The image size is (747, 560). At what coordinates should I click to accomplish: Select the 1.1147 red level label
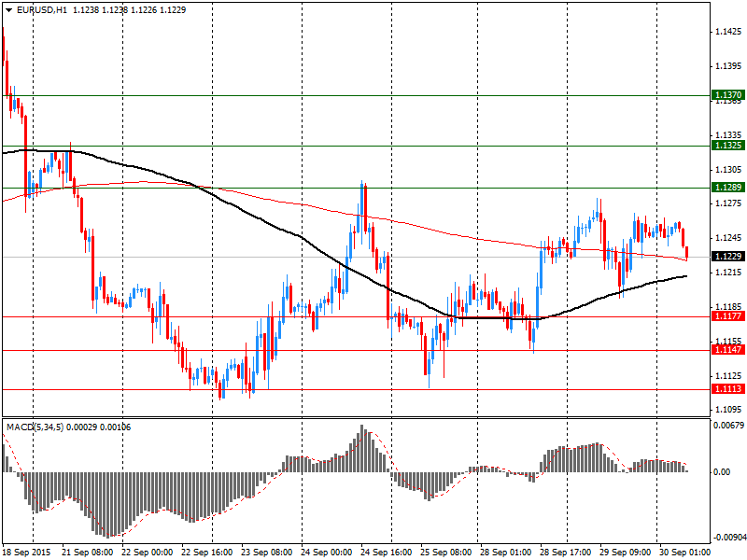pyautogui.click(x=728, y=350)
